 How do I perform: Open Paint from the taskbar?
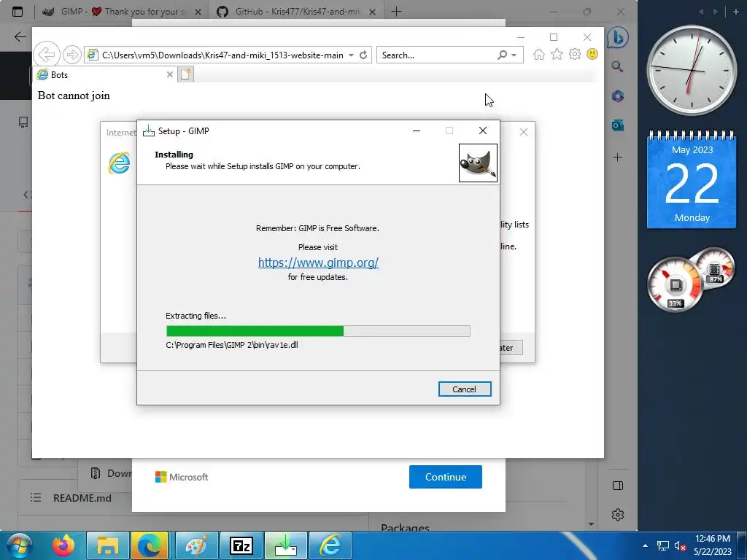(x=196, y=545)
